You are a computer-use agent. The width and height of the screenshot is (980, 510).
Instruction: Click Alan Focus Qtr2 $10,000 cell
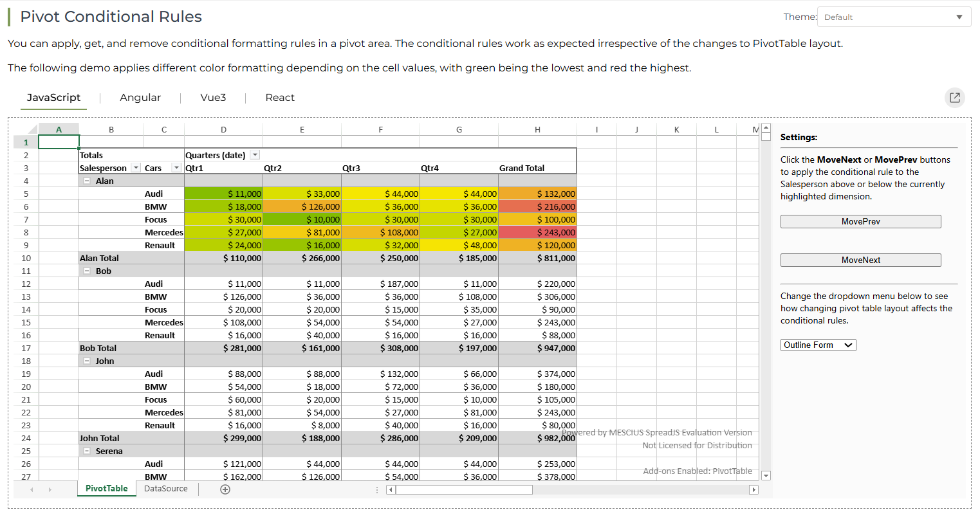[x=302, y=219]
